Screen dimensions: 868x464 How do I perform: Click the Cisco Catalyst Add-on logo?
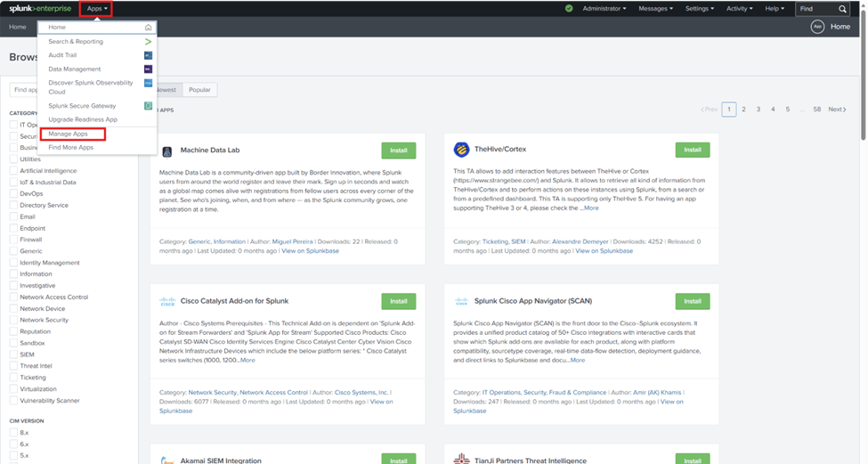(167, 302)
